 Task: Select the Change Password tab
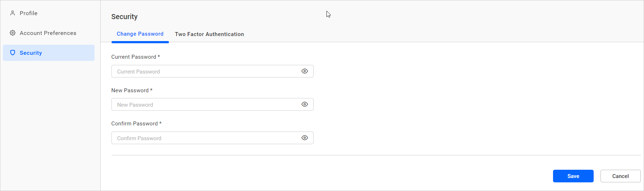140,34
